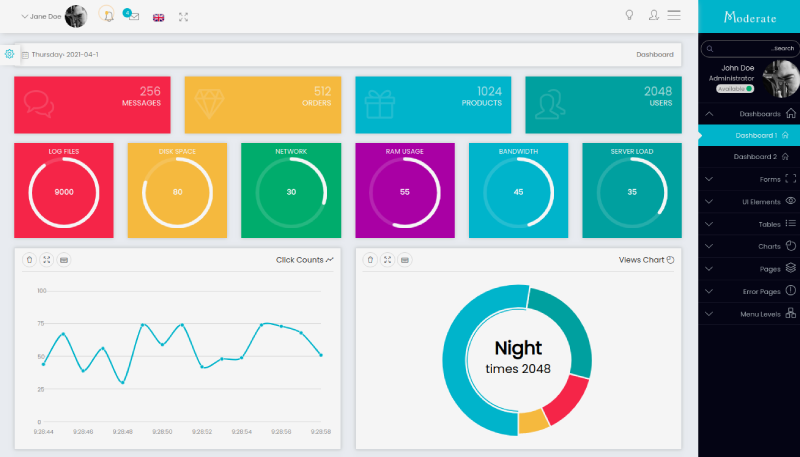The height and width of the screenshot is (457, 800).
Task: Click the lightbulb icon in header
Action: point(629,15)
